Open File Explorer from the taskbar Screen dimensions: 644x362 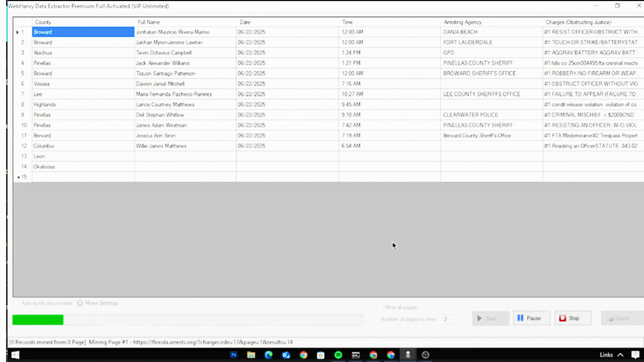click(x=251, y=355)
